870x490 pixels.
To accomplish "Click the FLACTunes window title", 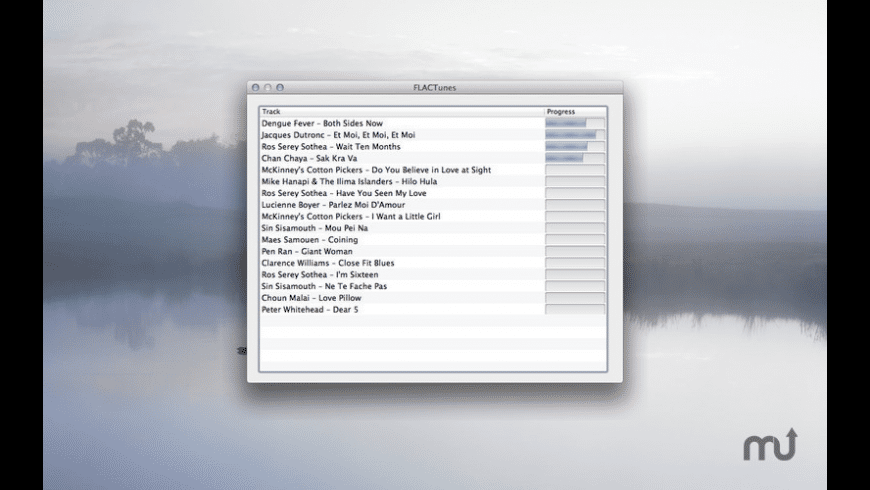I will (434, 88).
